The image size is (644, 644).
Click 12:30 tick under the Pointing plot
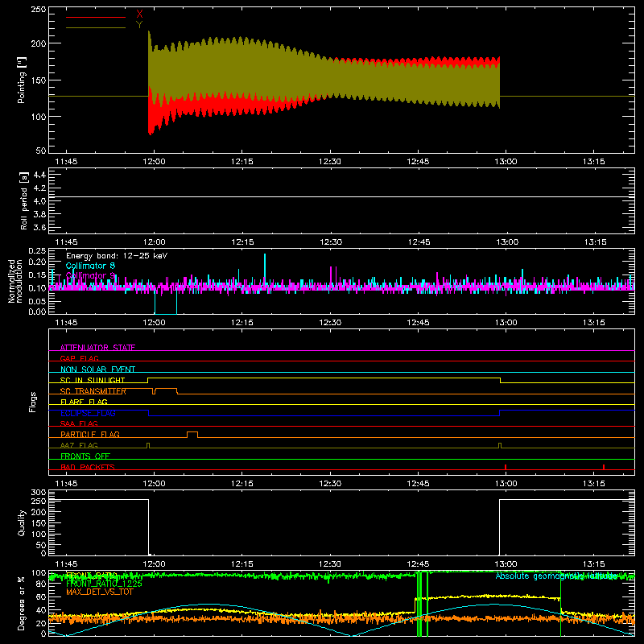point(330,162)
